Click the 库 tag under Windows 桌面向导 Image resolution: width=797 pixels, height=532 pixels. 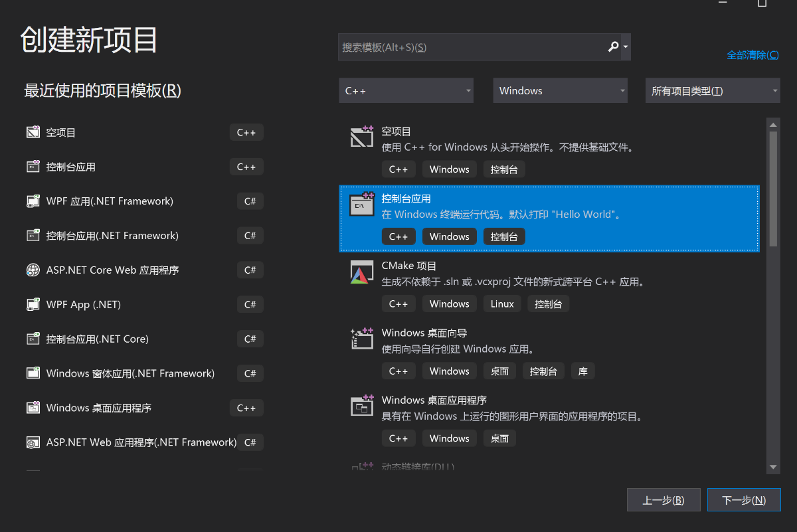[x=583, y=371]
